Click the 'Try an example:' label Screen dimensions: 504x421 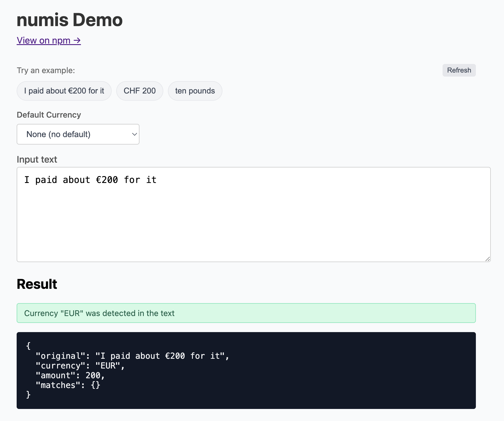point(46,70)
